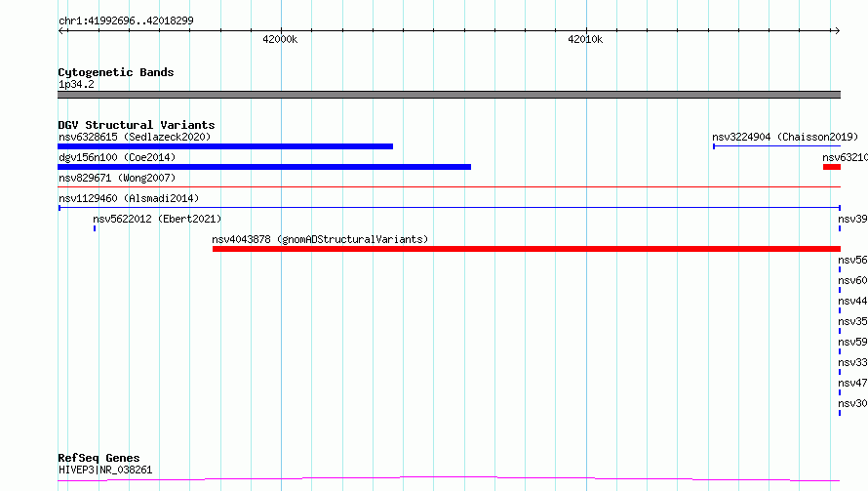Click the truncated nsv44 label at right
This screenshot has height=491, width=868.
852,301
